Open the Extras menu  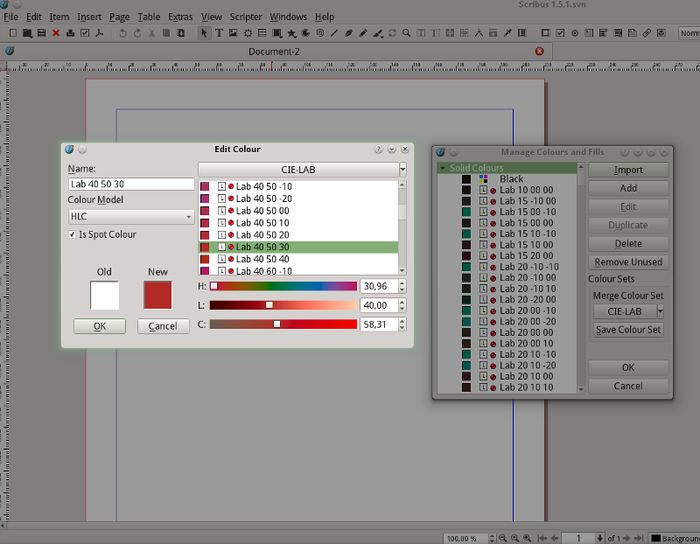[x=180, y=17]
